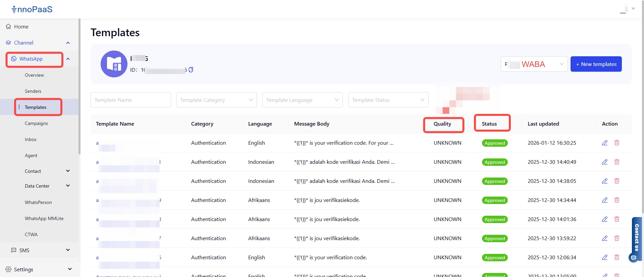Open the Template Status filter dropdown
Viewport: 644px width, 277px height.
[388, 100]
